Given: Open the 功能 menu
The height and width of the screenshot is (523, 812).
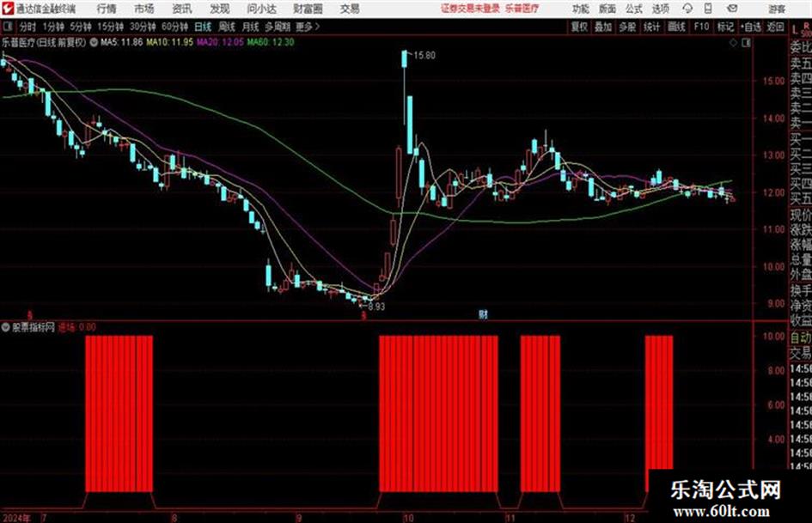Looking at the screenshot, I should 581,9.
